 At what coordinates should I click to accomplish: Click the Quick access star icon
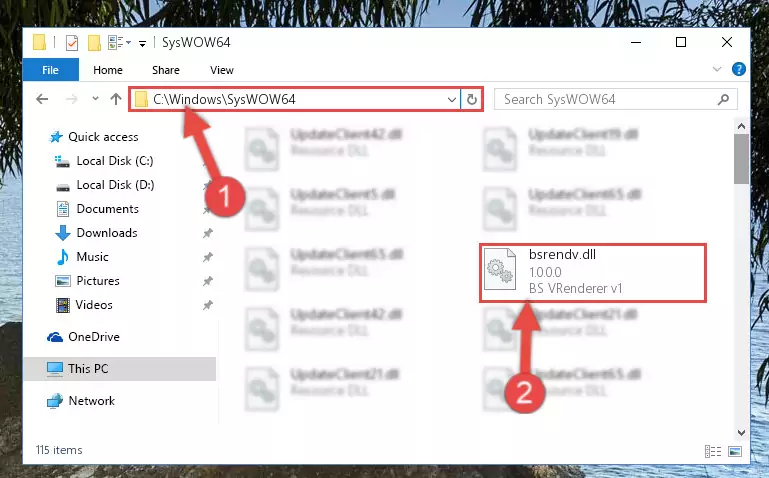(56, 137)
